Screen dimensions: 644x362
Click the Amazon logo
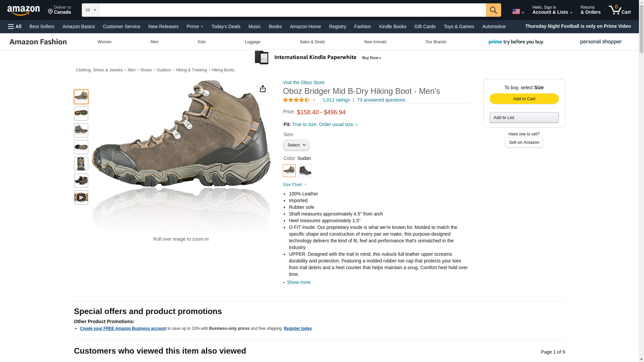coord(23,11)
